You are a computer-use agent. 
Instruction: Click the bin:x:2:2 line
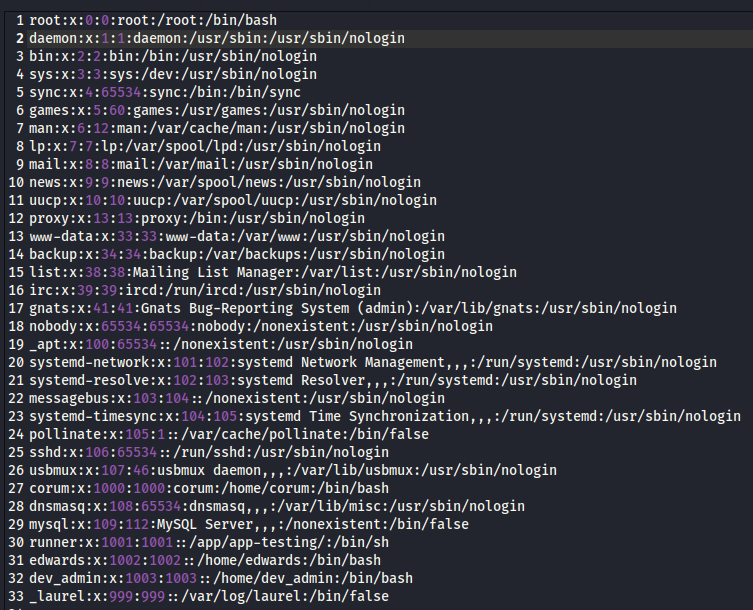click(173, 56)
